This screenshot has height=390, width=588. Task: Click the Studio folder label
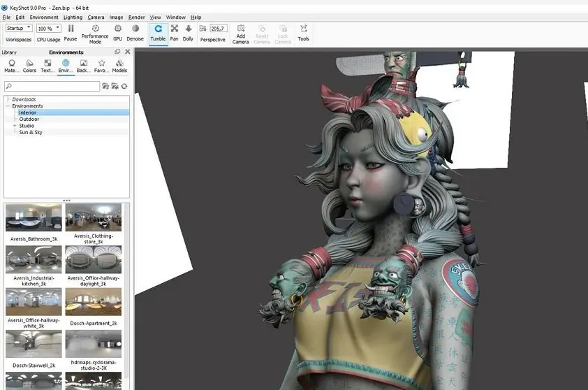pyautogui.click(x=27, y=126)
